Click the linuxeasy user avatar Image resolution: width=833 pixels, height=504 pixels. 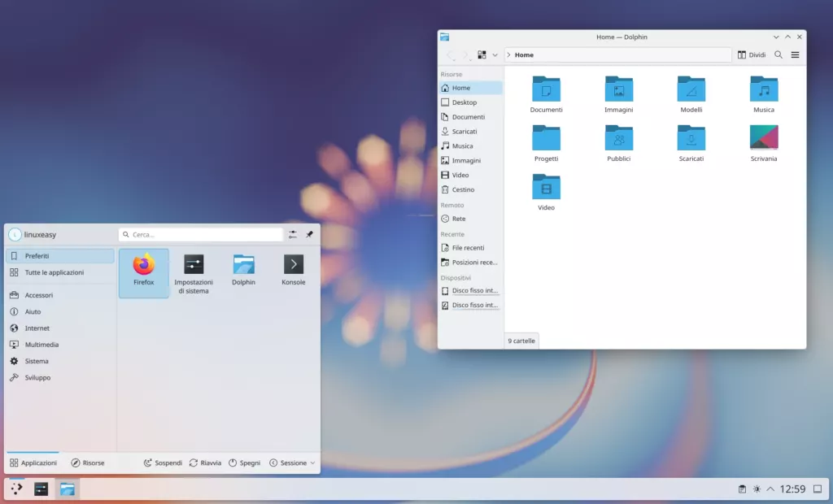[15, 234]
